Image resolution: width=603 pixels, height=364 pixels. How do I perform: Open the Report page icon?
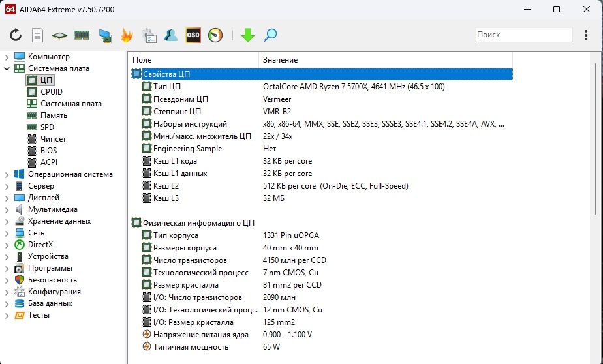[37, 35]
